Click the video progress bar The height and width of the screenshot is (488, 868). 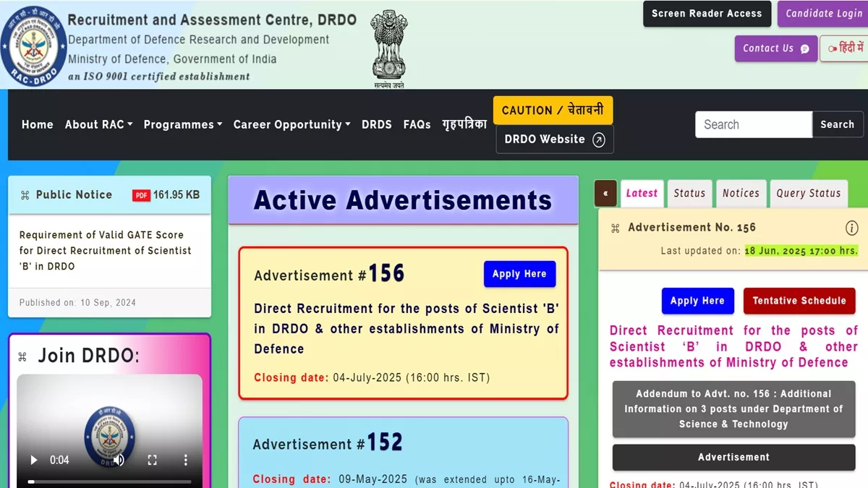point(109,481)
